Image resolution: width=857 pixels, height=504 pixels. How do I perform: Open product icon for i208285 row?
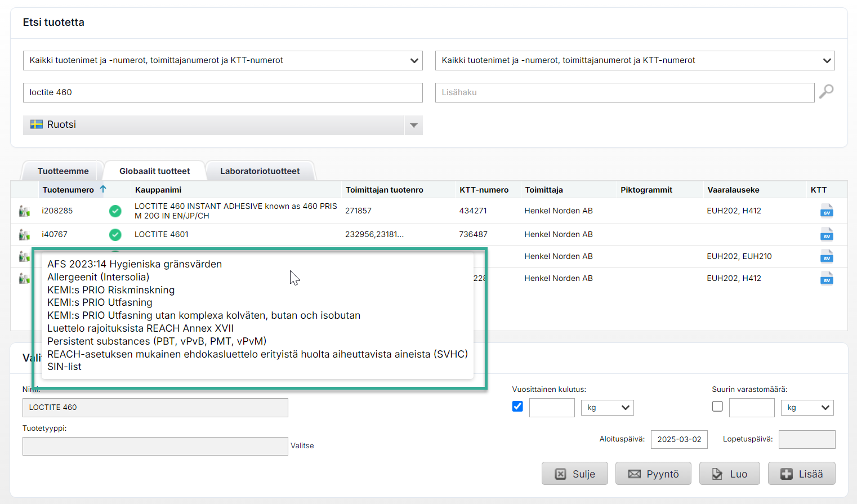(x=24, y=211)
